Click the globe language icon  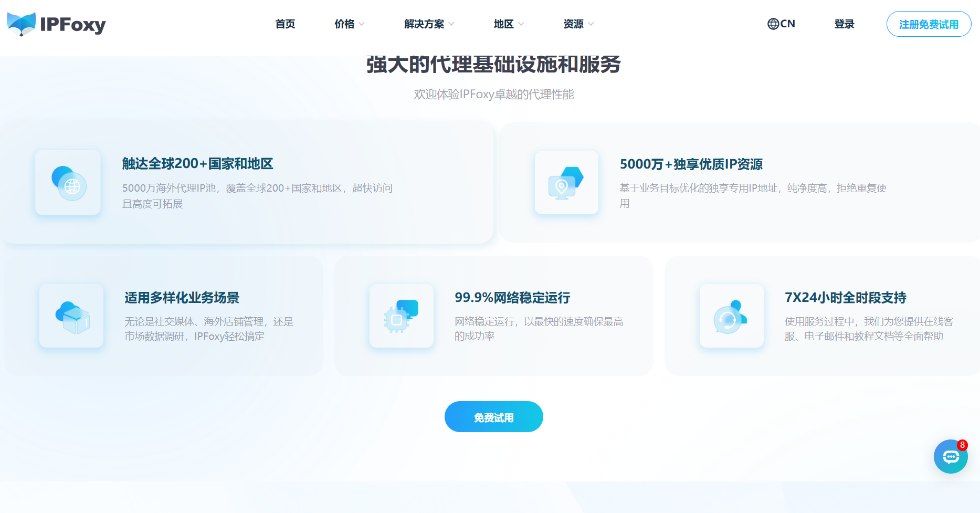773,24
